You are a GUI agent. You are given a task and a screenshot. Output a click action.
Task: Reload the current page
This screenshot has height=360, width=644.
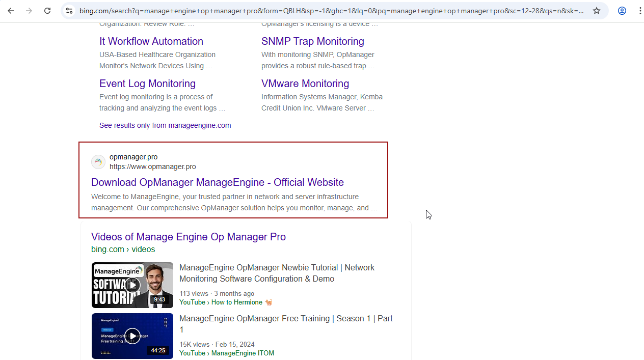[47, 11]
